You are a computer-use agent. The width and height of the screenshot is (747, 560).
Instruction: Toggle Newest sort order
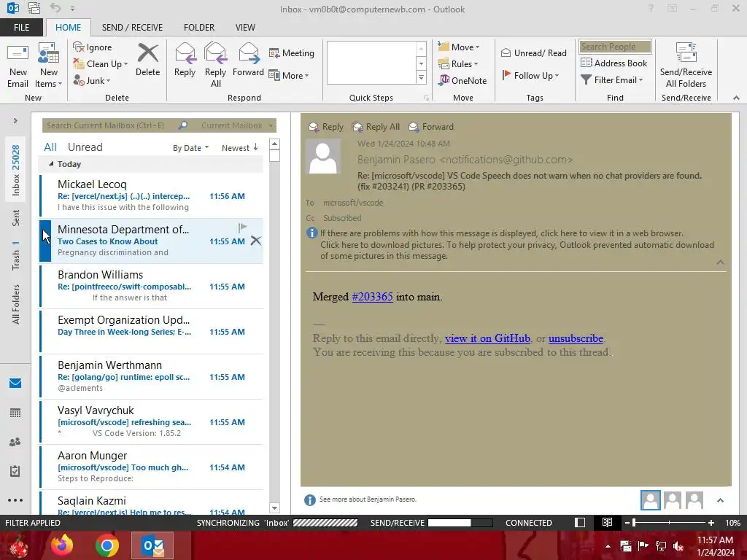239,148
